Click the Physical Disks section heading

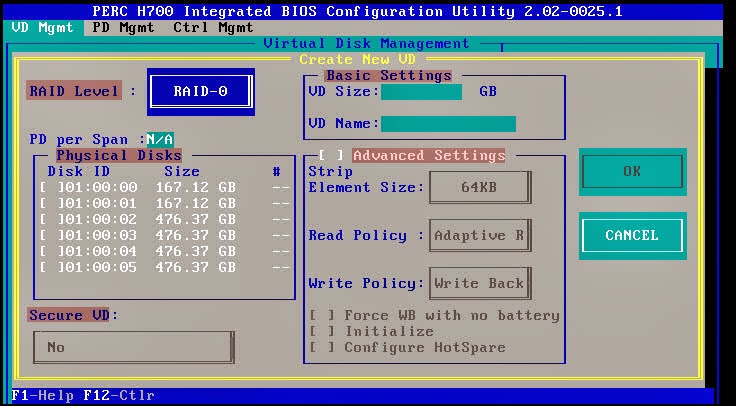pos(119,155)
